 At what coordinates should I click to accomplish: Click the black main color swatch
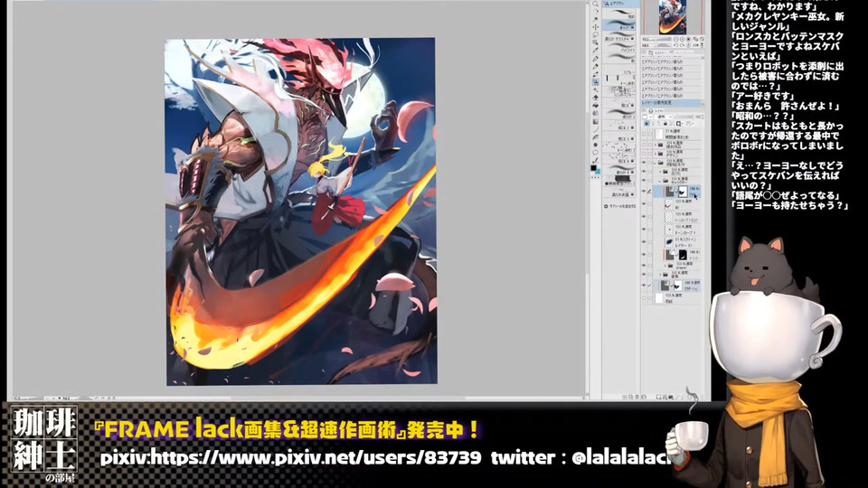(593, 168)
